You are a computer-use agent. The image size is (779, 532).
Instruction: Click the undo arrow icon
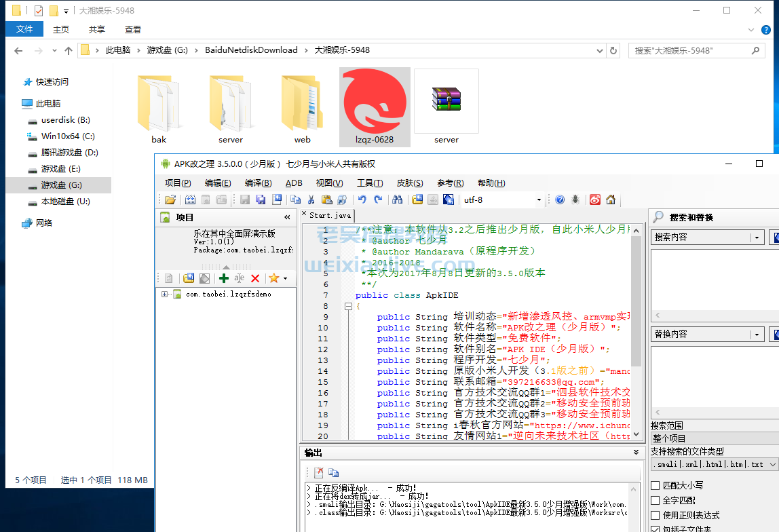(x=362, y=200)
